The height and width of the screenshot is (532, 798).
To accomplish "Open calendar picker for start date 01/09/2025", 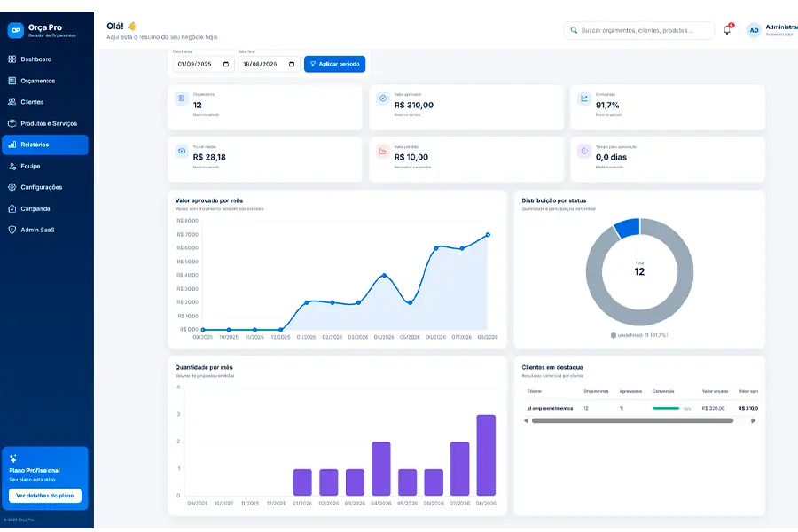I will coord(226,64).
